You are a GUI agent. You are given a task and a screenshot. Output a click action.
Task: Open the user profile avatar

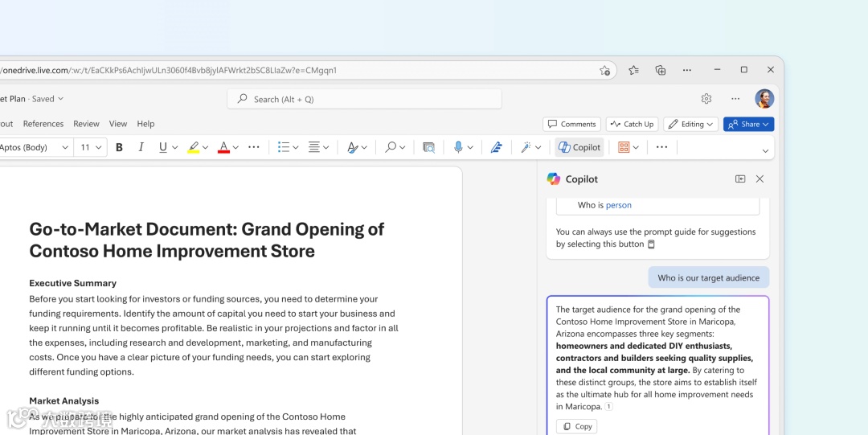(764, 99)
